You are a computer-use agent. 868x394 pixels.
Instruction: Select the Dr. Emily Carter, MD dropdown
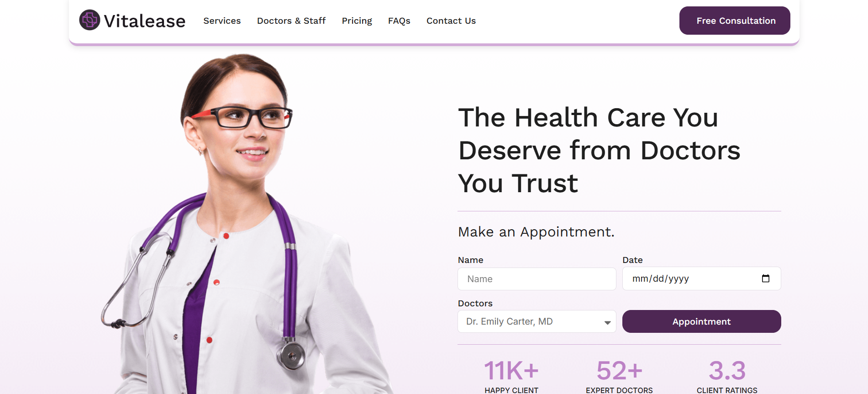[537, 321]
